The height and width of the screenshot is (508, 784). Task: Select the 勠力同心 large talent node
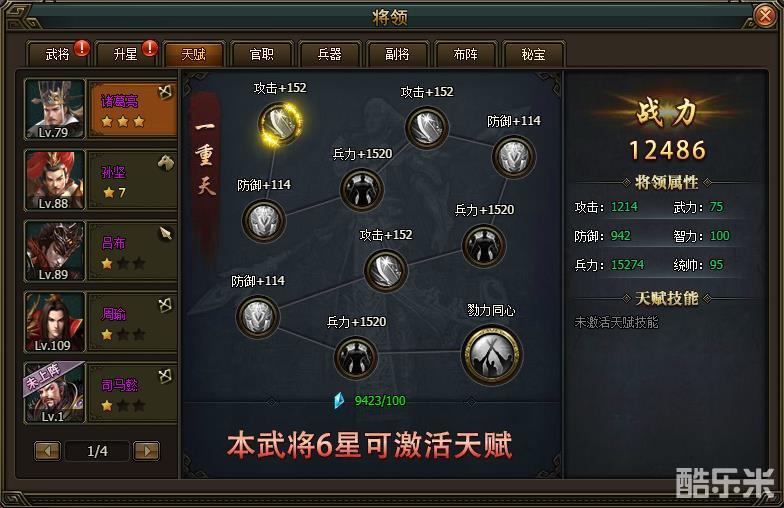[492, 354]
